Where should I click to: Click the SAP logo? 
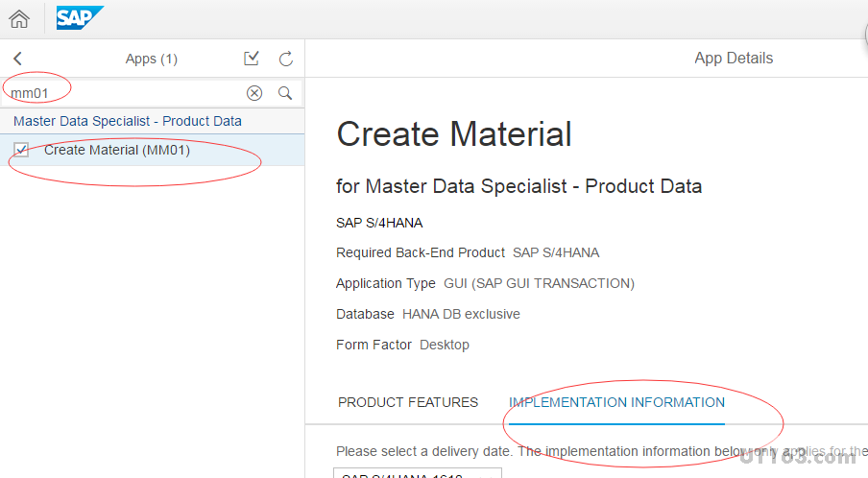click(79, 17)
